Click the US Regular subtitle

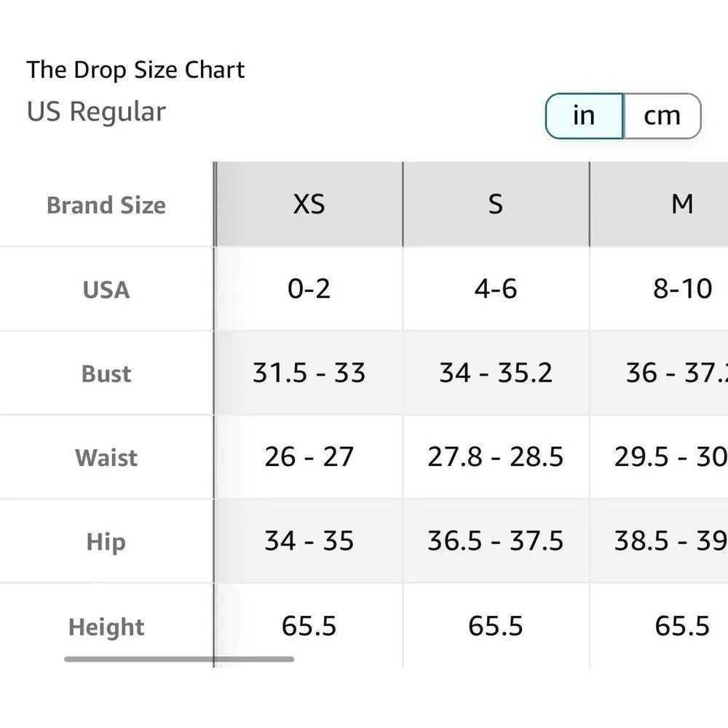(x=96, y=112)
